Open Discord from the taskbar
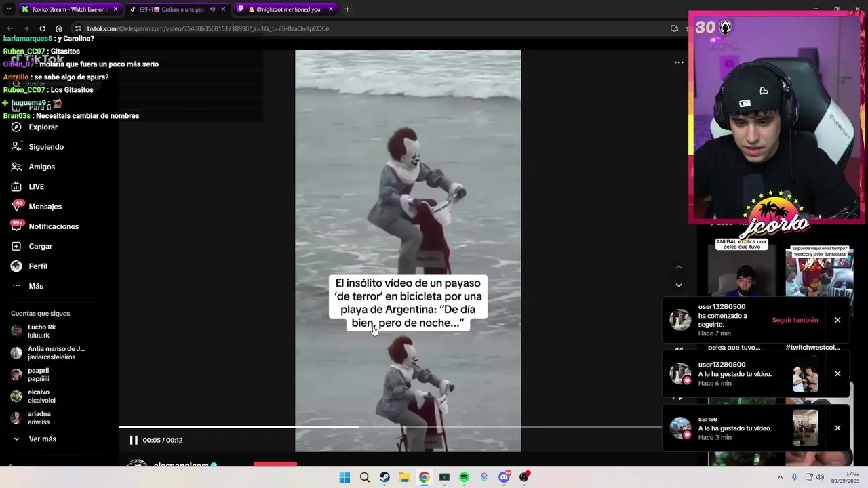This screenshot has width=868, height=488. pyautogui.click(x=504, y=477)
